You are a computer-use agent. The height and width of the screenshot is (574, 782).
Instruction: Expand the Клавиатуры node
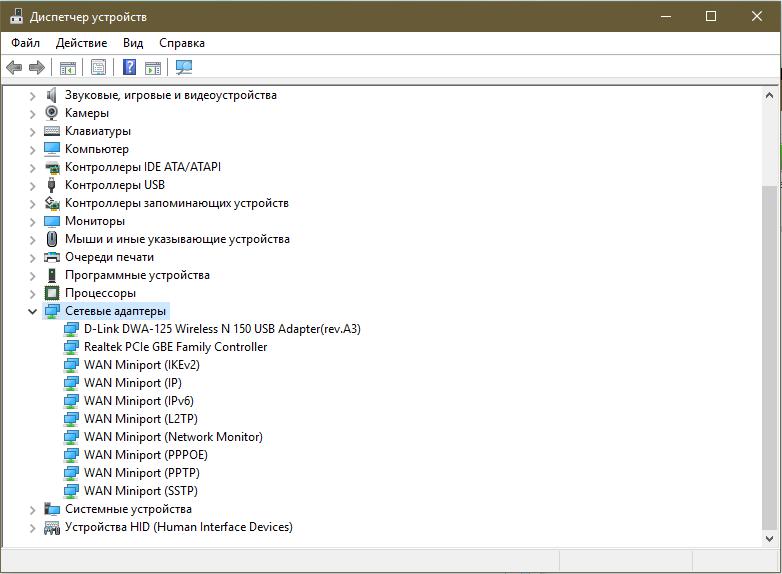point(32,131)
